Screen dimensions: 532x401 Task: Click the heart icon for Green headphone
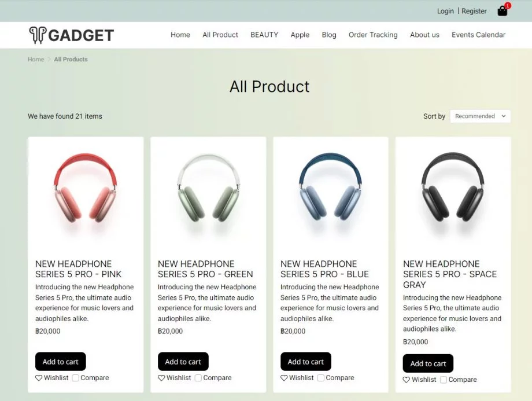click(161, 378)
